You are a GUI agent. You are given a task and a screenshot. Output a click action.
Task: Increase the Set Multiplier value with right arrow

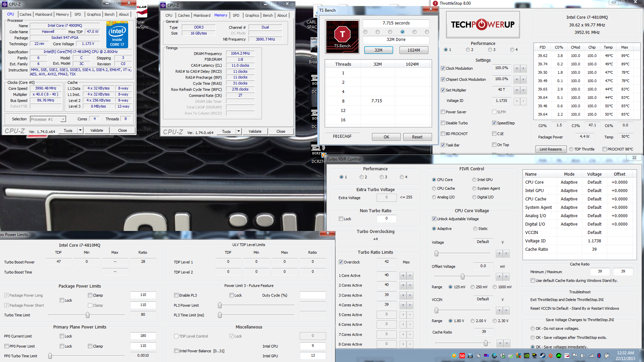[523, 90]
